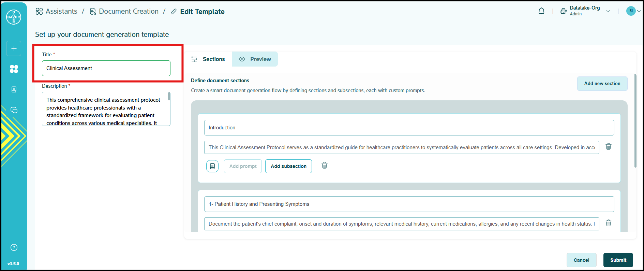The height and width of the screenshot is (271, 644).
Task: Click the plus icon in the sidebar
Action: tap(14, 48)
